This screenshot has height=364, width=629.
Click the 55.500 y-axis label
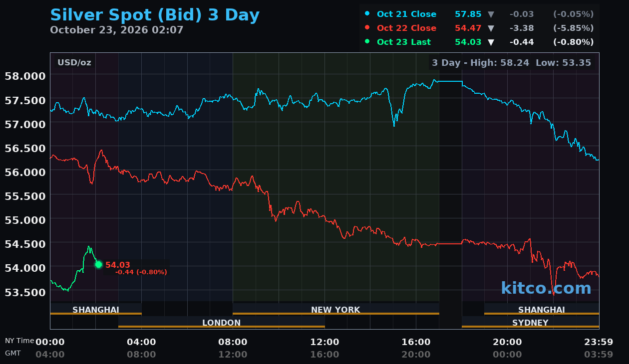tap(25, 195)
